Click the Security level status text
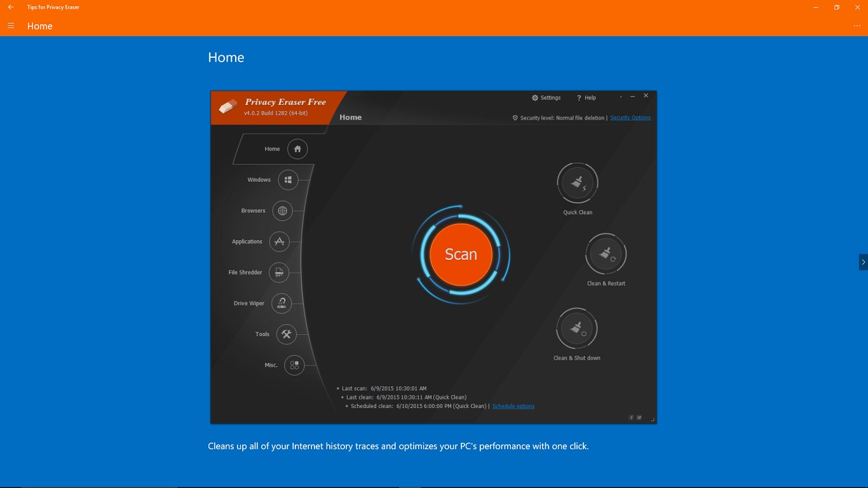The image size is (868, 488). click(562, 118)
